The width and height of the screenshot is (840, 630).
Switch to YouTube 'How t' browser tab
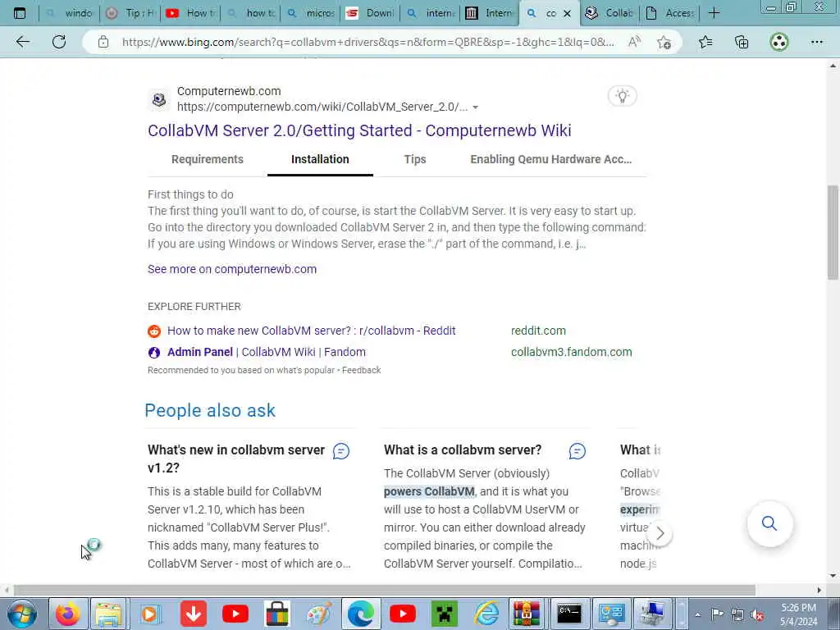point(190,13)
